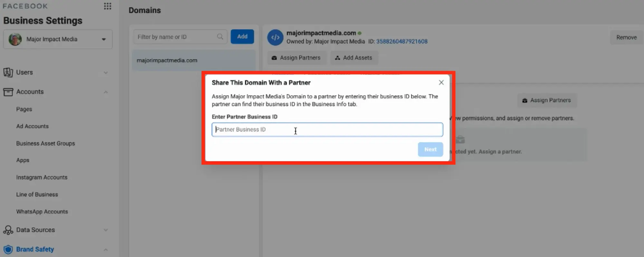Click the blue Add domain button
Image resolution: width=644 pixels, height=257 pixels.
[x=242, y=37]
